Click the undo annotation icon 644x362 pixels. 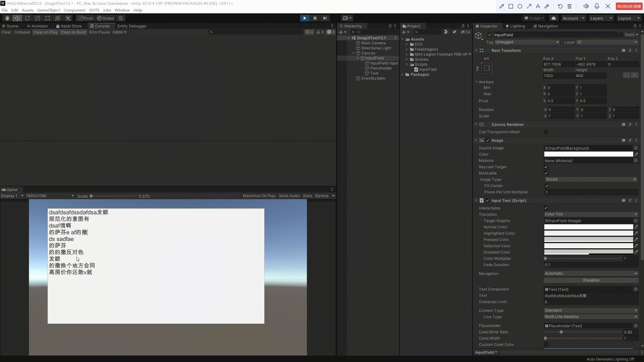[560, 6]
